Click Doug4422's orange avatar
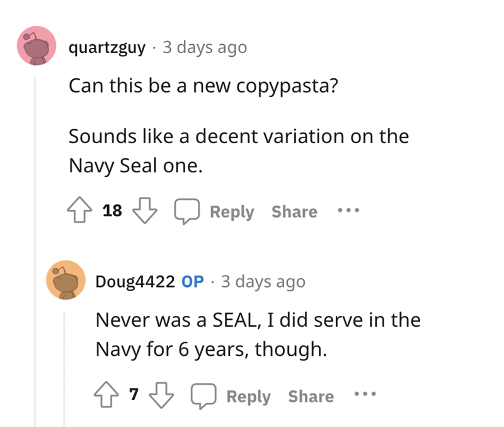The height and width of the screenshot is (427, 504). 65,280
